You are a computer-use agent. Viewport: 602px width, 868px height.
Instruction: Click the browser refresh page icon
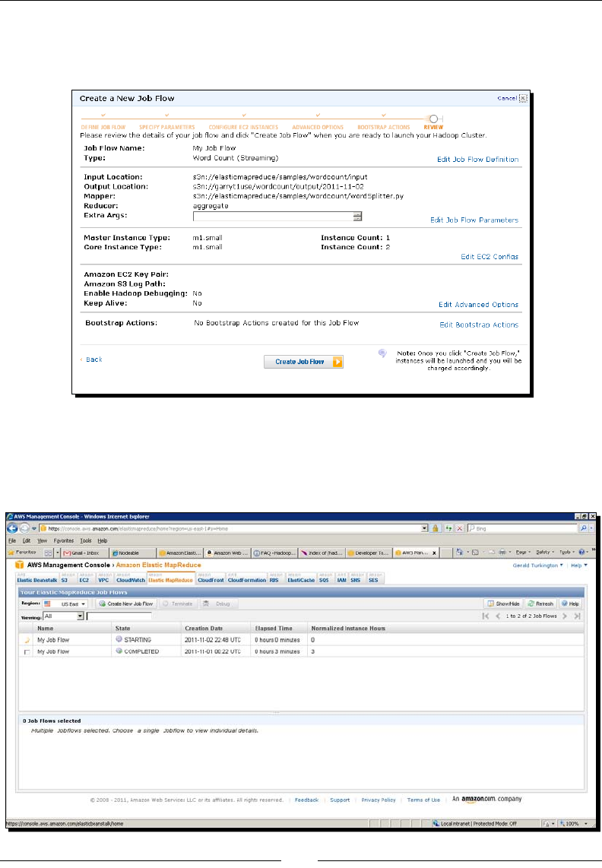[x=448, y=529]
